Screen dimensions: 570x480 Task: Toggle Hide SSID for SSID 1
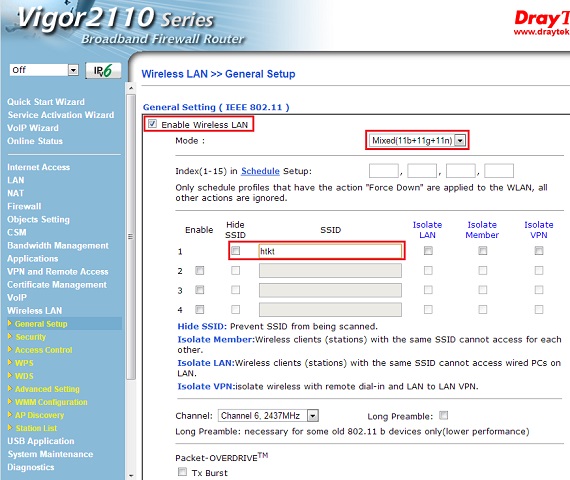coord(236,251)
